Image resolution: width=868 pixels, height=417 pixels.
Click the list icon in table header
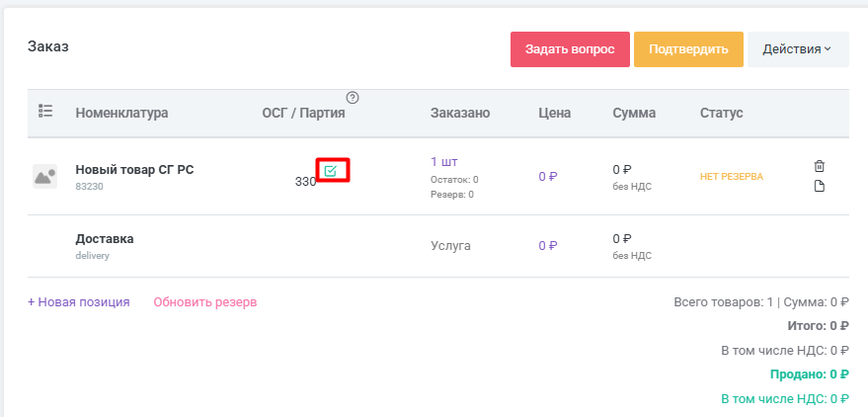(44, 113)
